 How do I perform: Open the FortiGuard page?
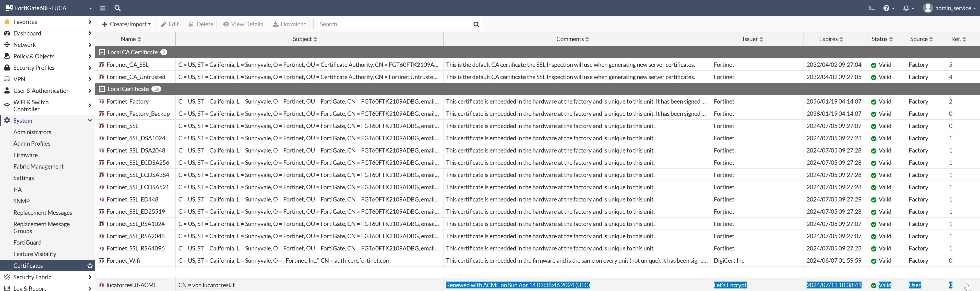click(x=27, y=242)
